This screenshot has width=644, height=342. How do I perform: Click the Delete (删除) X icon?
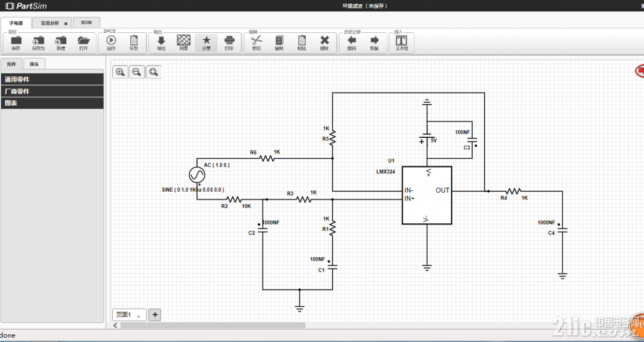tap(325, 40)
